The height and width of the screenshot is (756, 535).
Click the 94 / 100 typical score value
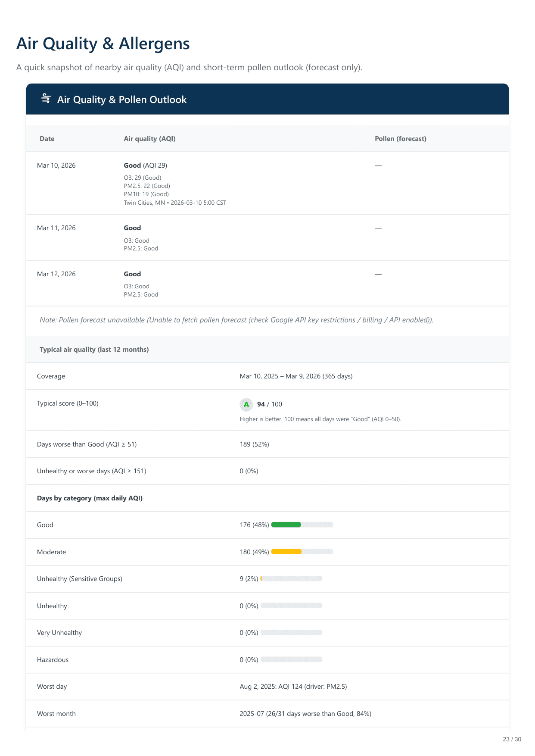(269, 404)
